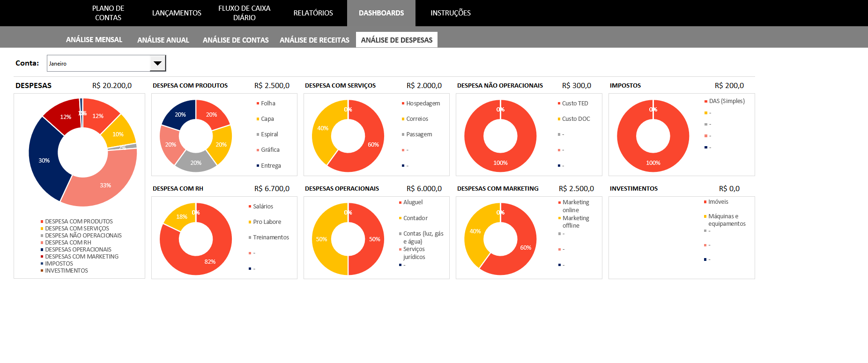Click the Conta field showing Janeiro
Screen dimensions: 868x363
[x=98, y=63]
